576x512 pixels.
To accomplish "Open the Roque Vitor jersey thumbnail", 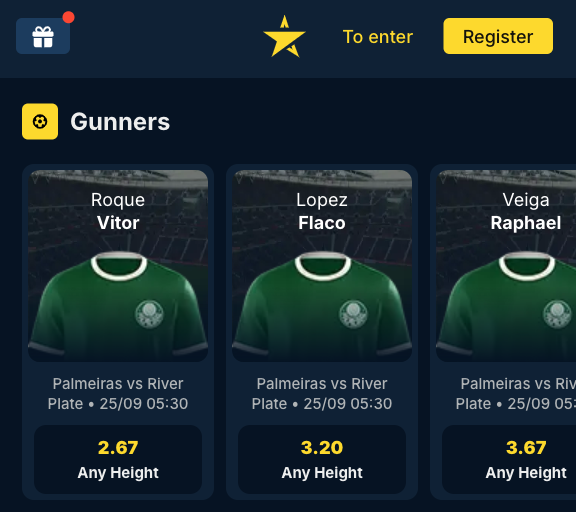I will coord(118,266).
